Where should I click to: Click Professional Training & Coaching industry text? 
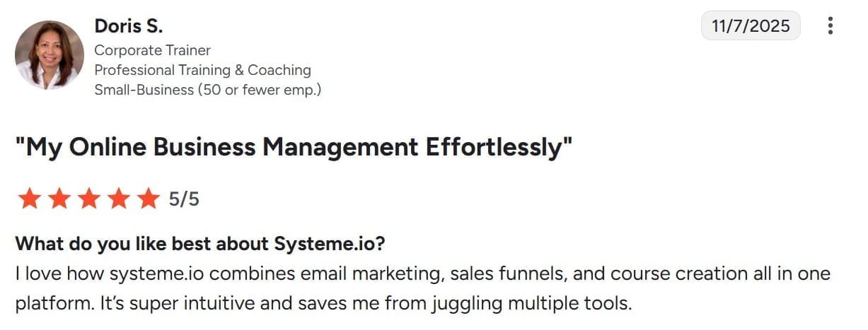coord(202,70)
